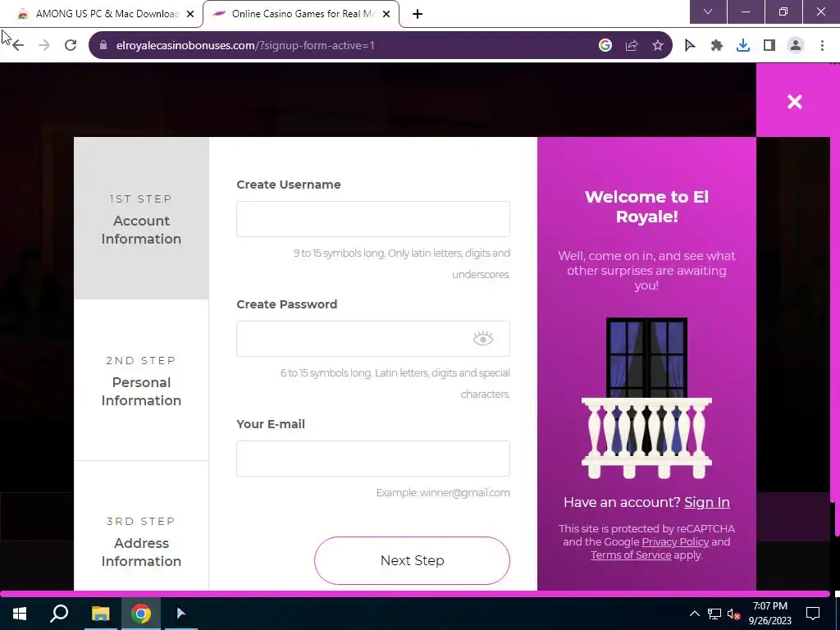Click the Example: winner@gmail.com hint text
This screenshot has height=630, width=840.
(442, 493)
